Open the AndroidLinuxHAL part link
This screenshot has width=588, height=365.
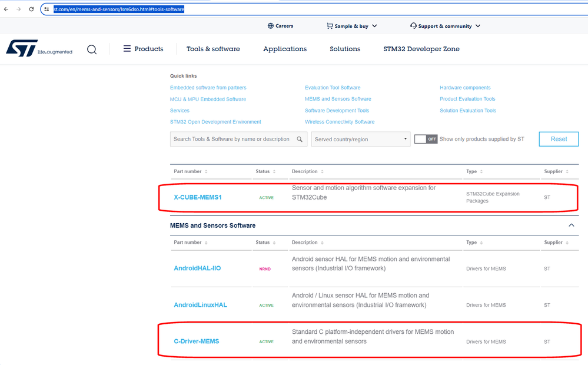click(x=200, y=305)
